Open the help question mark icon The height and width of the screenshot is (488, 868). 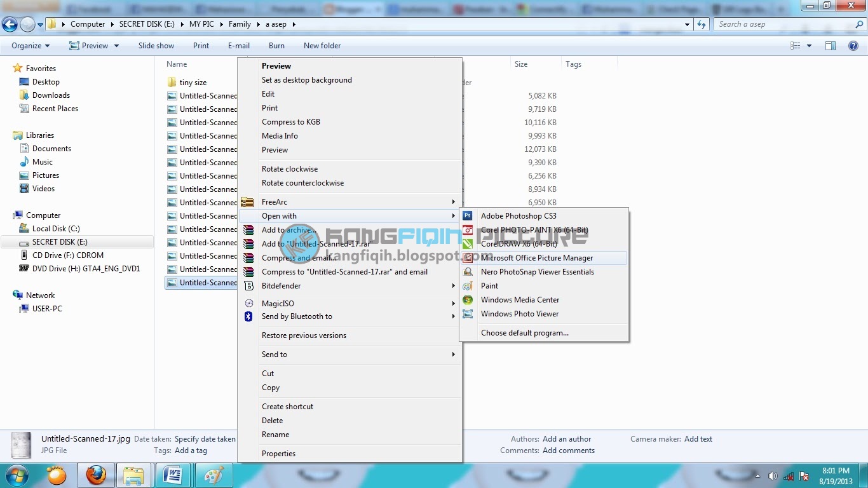[853, 46]
